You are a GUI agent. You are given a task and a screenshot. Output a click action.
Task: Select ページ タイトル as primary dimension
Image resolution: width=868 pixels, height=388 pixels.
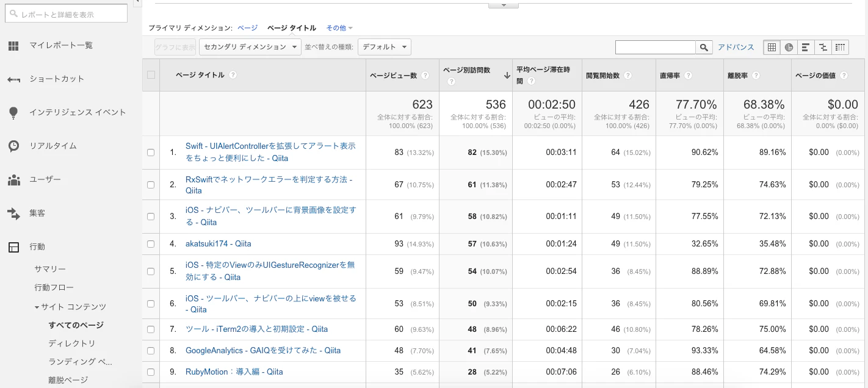coord(292,28)
